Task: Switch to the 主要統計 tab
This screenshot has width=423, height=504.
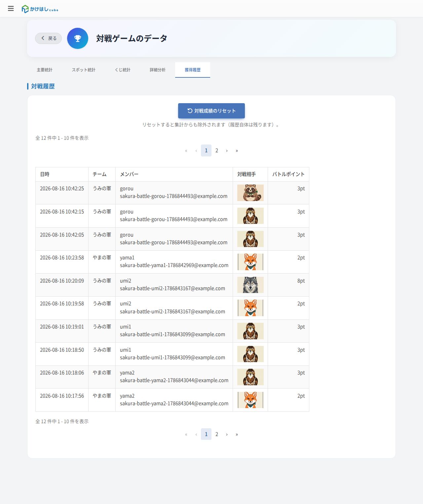Action: click(45, 70)
